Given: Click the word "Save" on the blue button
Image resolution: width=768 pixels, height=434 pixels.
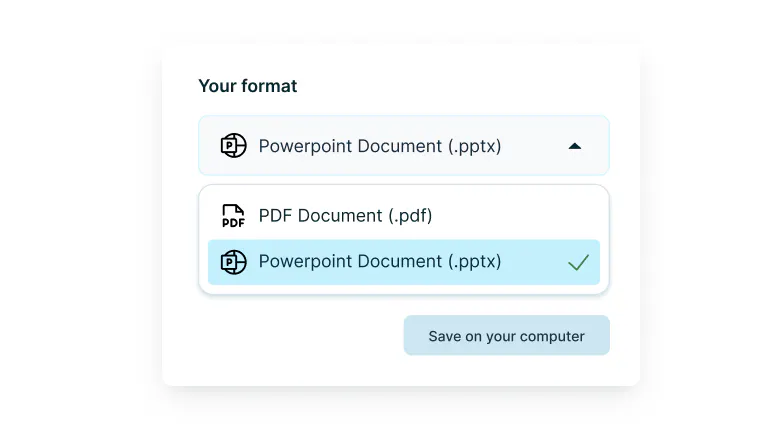Looking at the screenshot, I should 445,336.
